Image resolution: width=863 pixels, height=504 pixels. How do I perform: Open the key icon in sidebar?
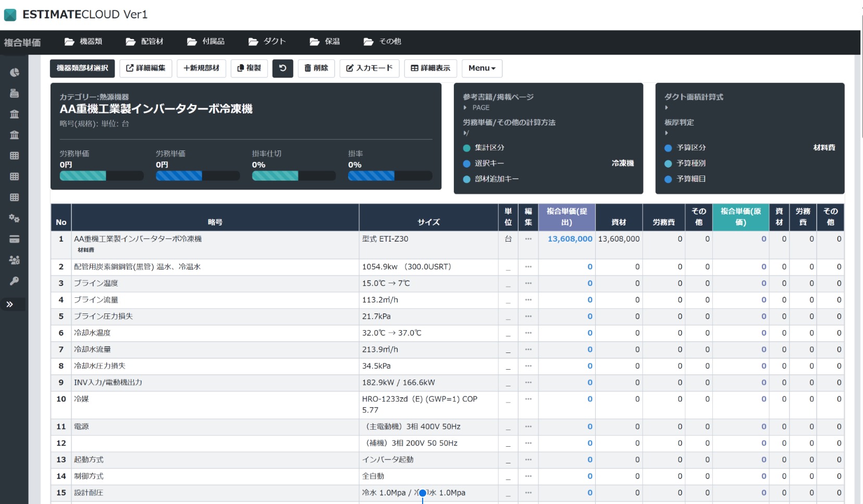coord(15,281)
